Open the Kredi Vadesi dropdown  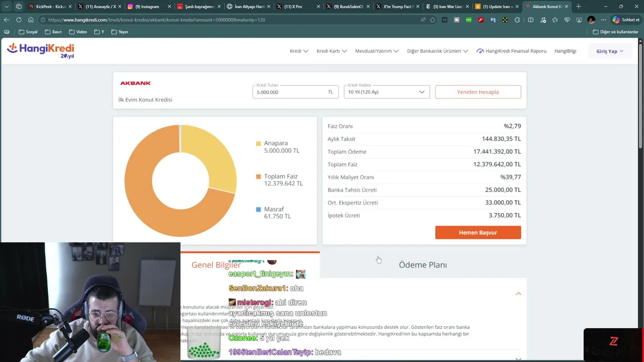pos(386,92)
